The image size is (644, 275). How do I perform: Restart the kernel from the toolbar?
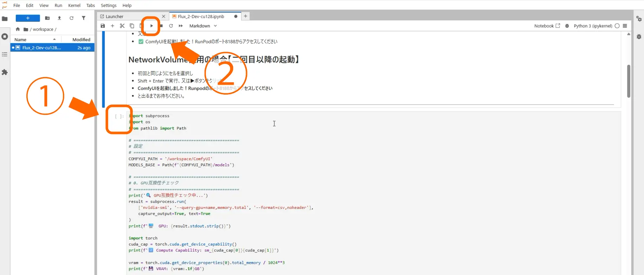click(x=171, y=26)
